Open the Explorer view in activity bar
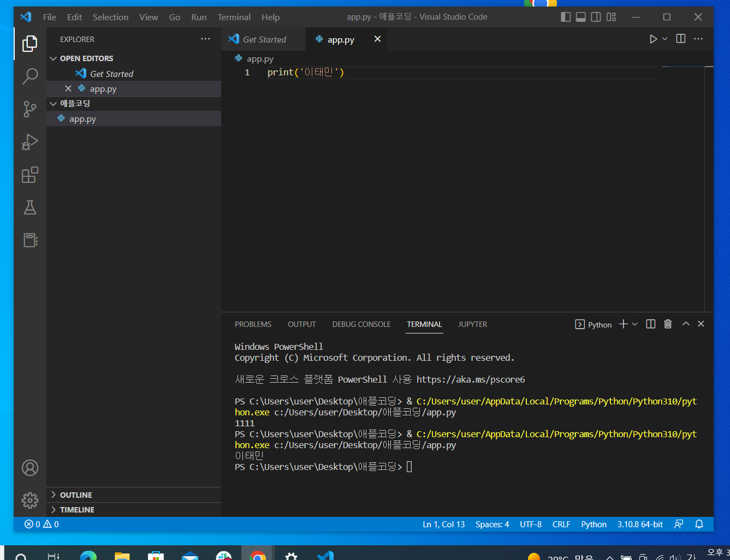The height and width of the screenshot is (560, 730). click(30, 44)
